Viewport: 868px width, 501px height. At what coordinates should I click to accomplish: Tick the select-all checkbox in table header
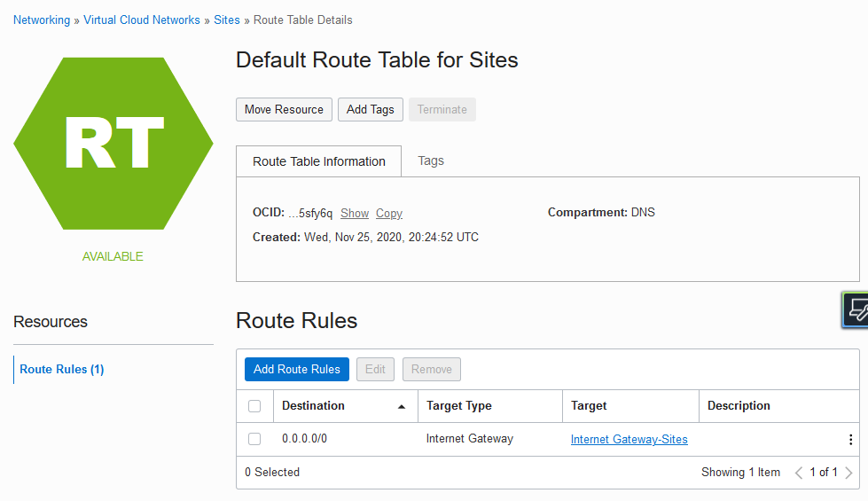[254, 406]
